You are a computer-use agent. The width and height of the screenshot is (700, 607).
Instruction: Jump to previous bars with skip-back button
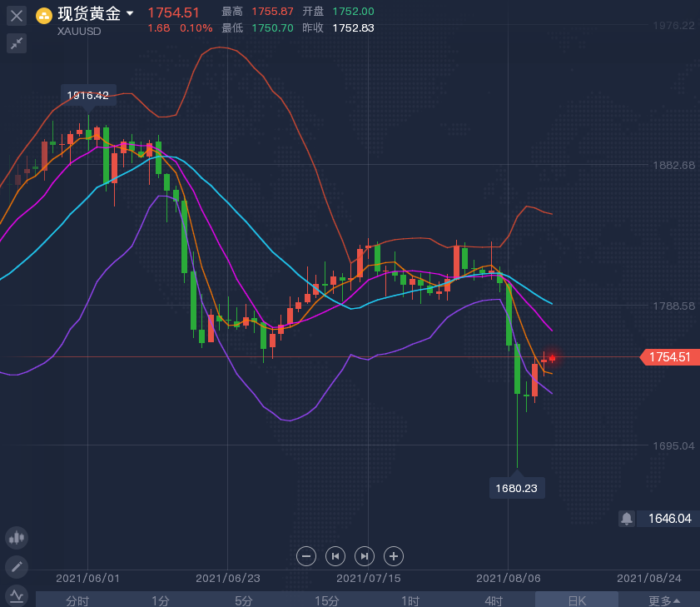335,556
